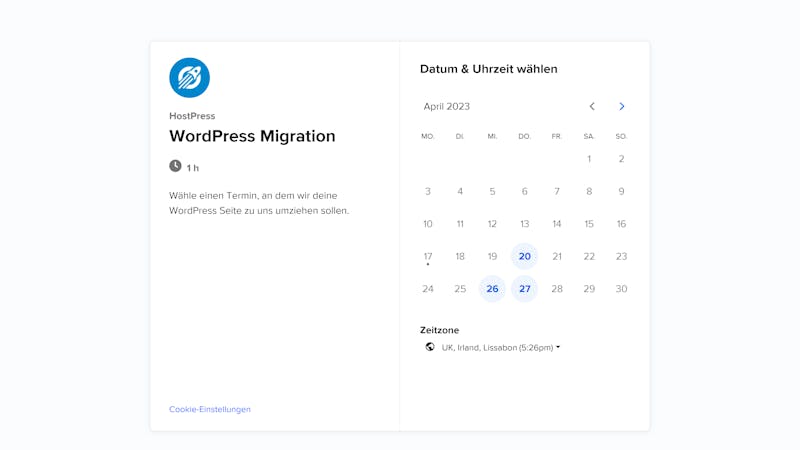Click the clock duration icon
800x450 pixels.
click(175, 166)
